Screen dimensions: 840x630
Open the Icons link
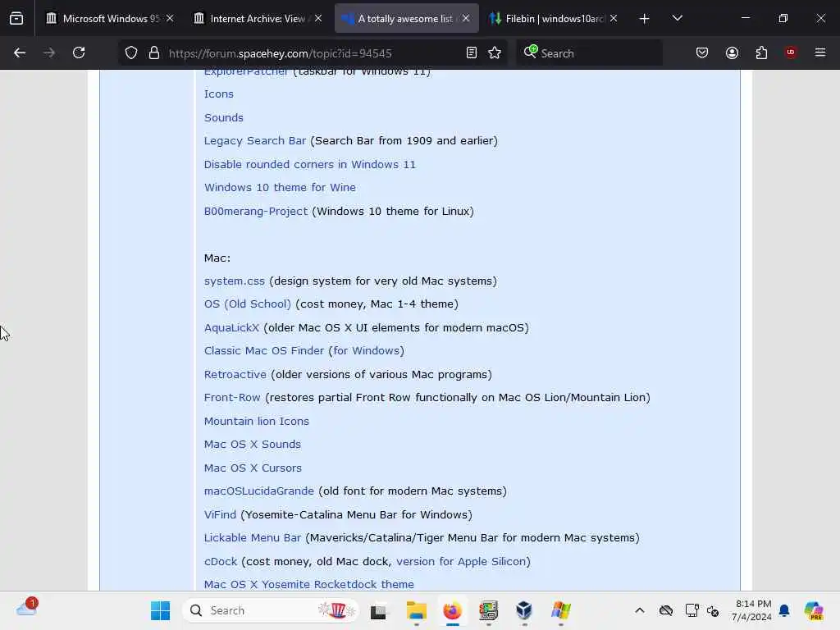coord(218,94)
